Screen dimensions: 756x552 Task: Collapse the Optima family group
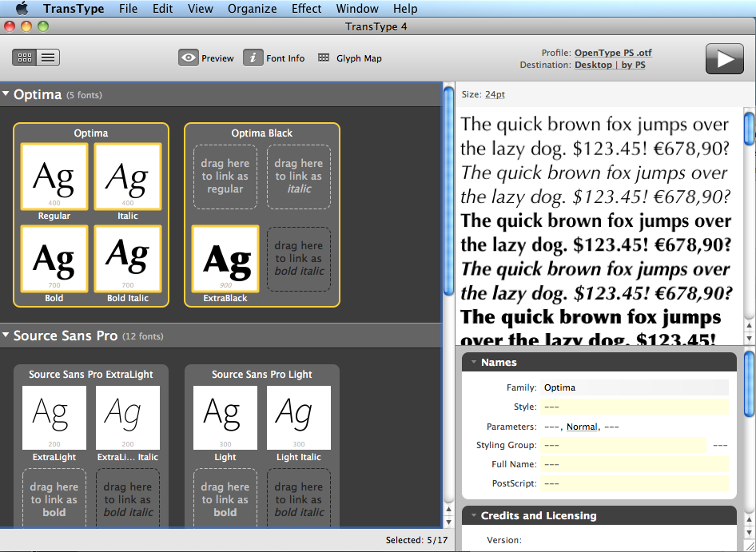[6, 94]
